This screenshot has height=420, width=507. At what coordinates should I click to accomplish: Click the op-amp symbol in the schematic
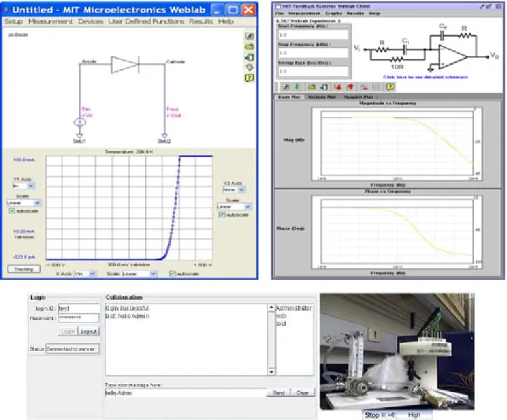452,57
